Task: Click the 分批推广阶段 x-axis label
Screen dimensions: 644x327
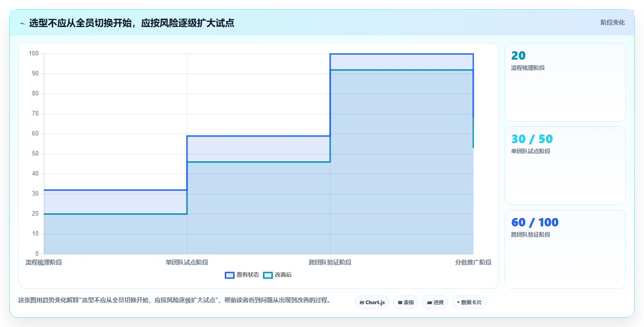Action: (x=473, y=262)
